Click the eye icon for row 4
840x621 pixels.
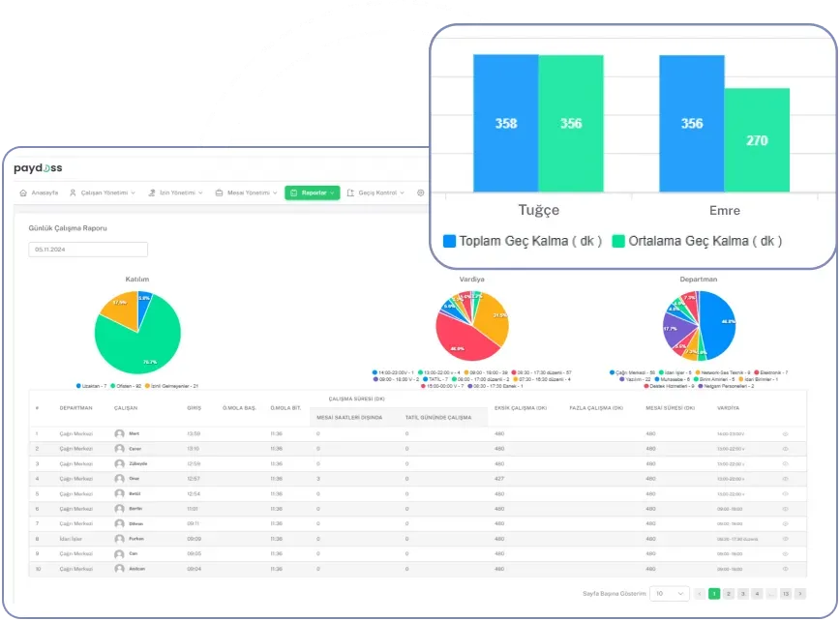tap(786, 479)
